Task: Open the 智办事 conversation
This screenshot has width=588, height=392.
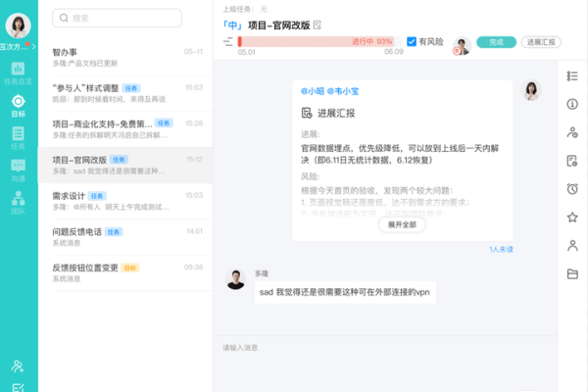Action: pos(127,58)
